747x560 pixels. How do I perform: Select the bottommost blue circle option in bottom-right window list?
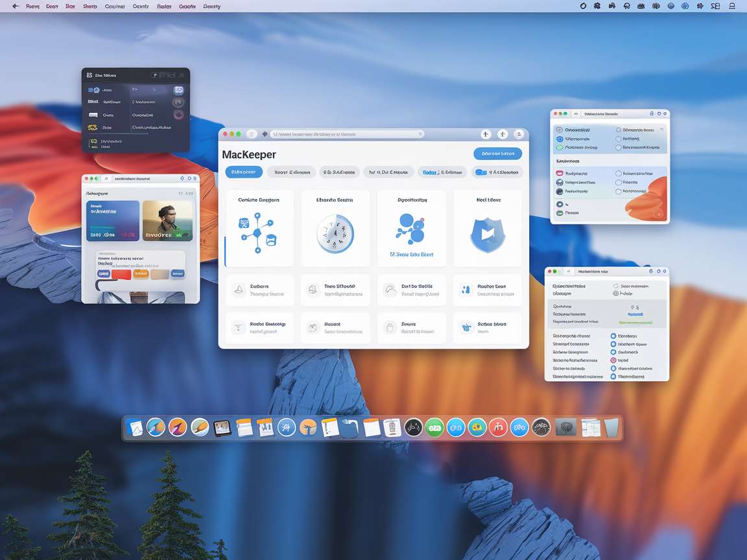click(613, 376)
